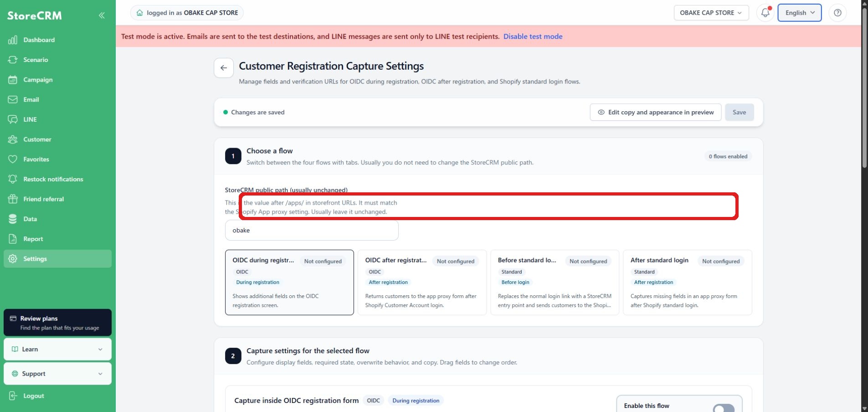Open Restock notifications

(x=57, y=179)
